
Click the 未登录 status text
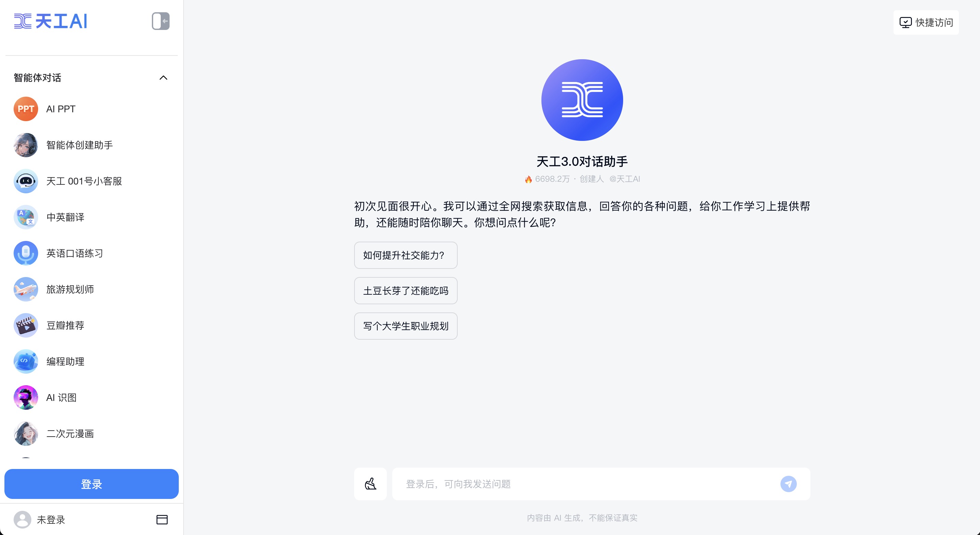coord(51,520)
